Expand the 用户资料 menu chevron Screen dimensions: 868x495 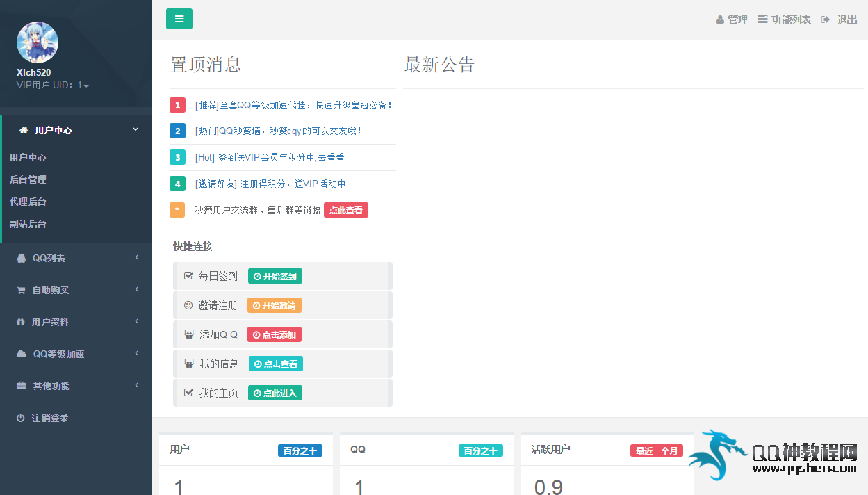coord(137,321)
